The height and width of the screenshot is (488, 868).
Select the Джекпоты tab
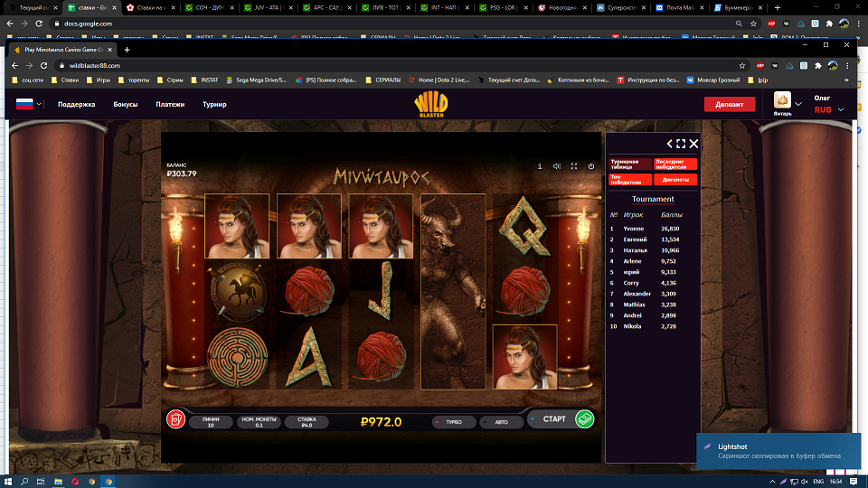click(675, 179)
